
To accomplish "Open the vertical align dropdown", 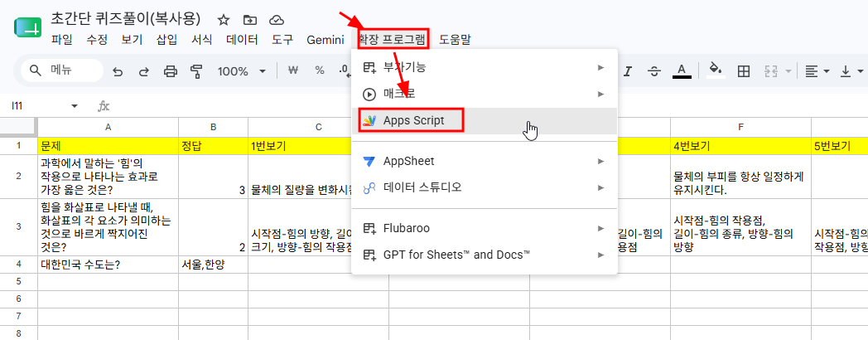I will coord(852,71).
